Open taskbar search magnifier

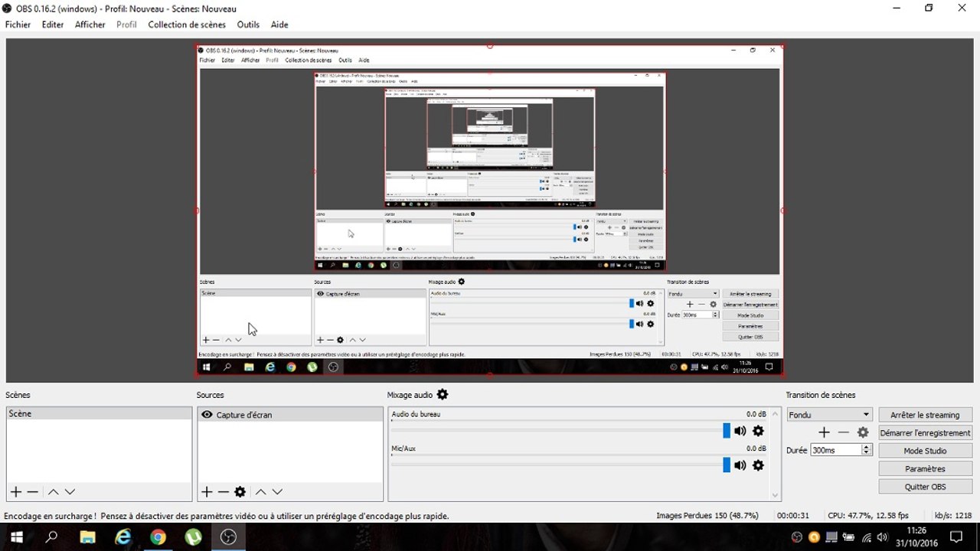coord(51,537)
